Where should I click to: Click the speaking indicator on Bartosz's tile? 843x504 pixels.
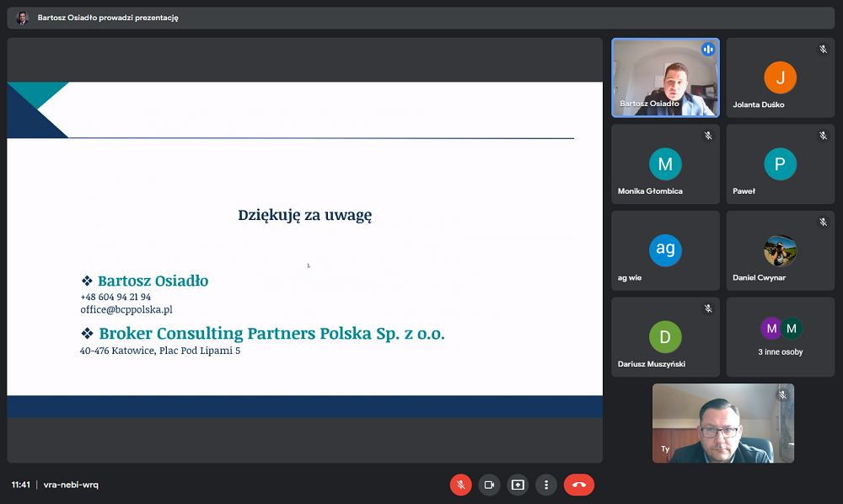pos(707,50)
